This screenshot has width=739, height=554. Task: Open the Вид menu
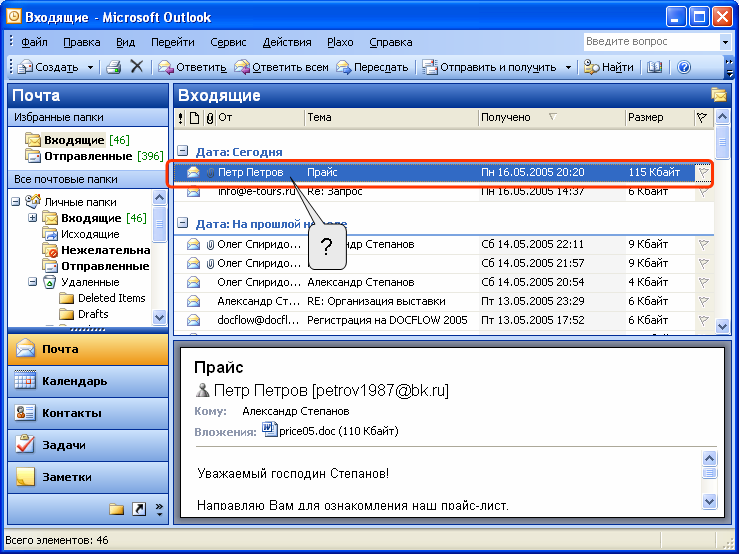[x=125, y=42]
